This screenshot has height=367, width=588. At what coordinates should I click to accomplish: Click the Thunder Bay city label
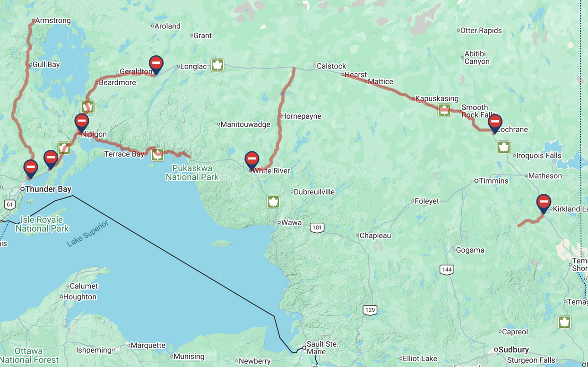pos(48,189)
